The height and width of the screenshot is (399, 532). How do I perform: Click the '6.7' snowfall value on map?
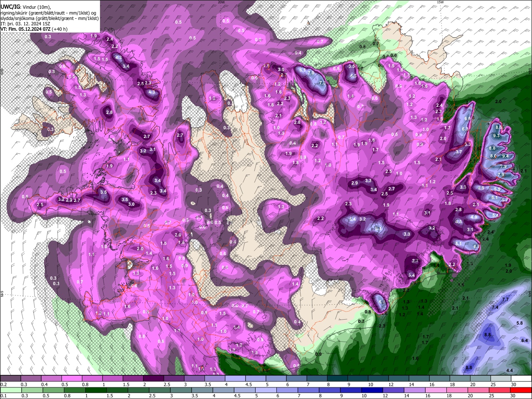click(476, 247)
